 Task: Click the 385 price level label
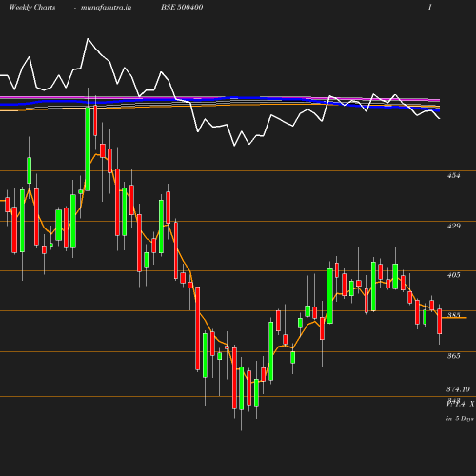click(x=453, y=315)
